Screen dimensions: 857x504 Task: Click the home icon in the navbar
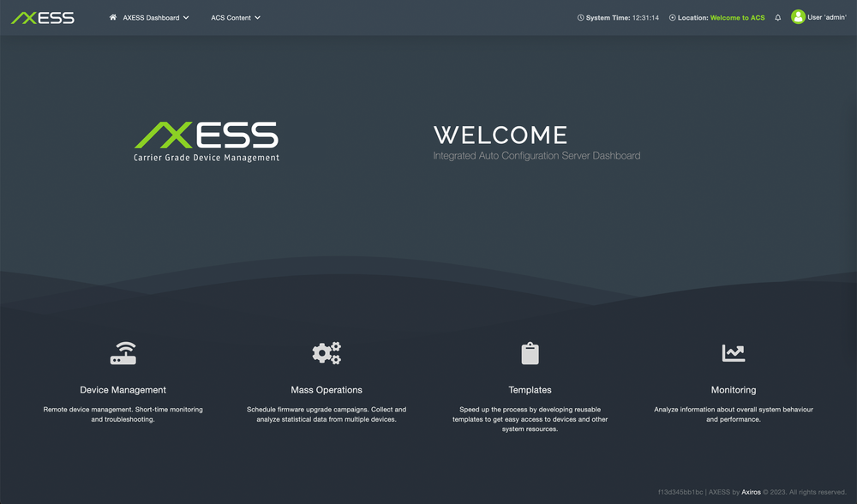point(111,17)
